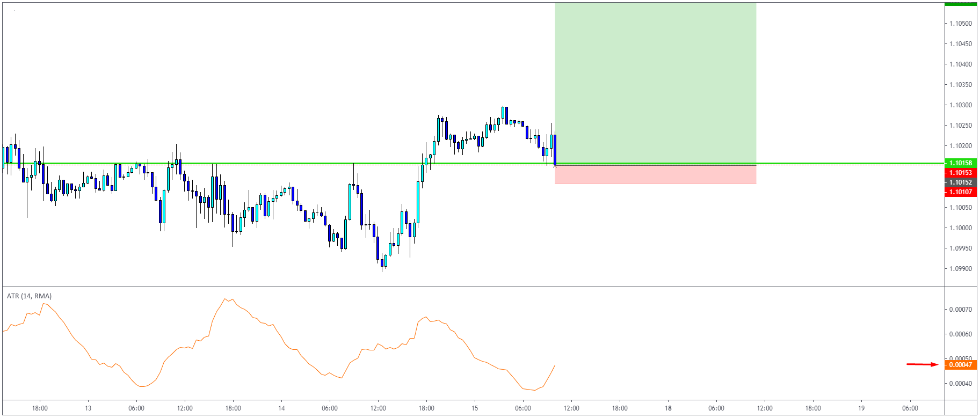Image resolution: width=980 pixels, height=418 pixels.
Task: Select the green 1.10158 price label
Action: pos(961,163)
